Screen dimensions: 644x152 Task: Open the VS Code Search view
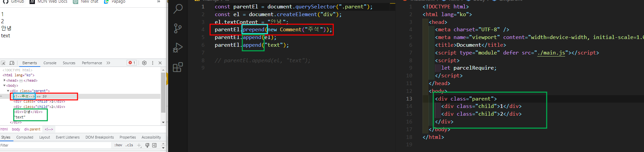(178, 9)
